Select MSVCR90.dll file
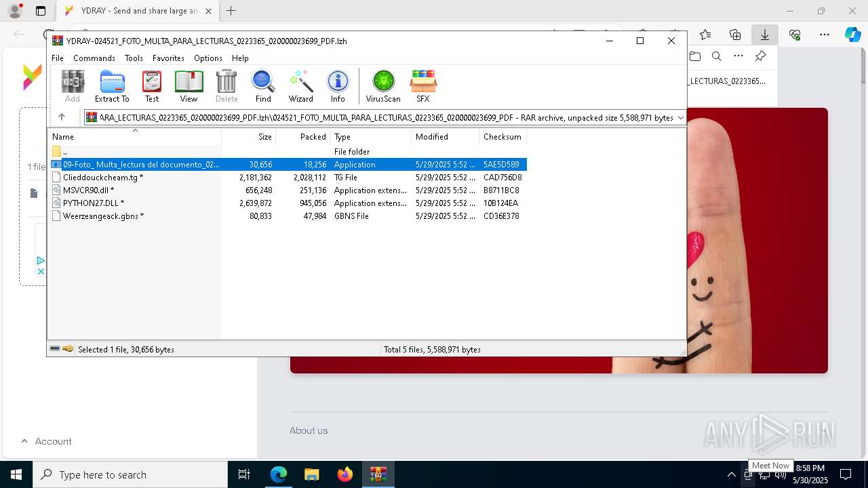Image resolution: width=868 pixels, height=488 pixels. click(287, 190)
